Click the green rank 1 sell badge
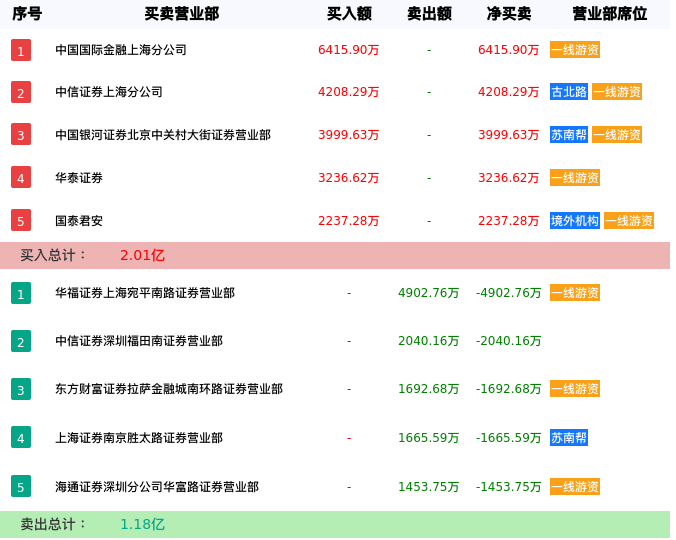The width and height of the screenshot is (676, 540). pyautogui.click(x=21, y=293)
